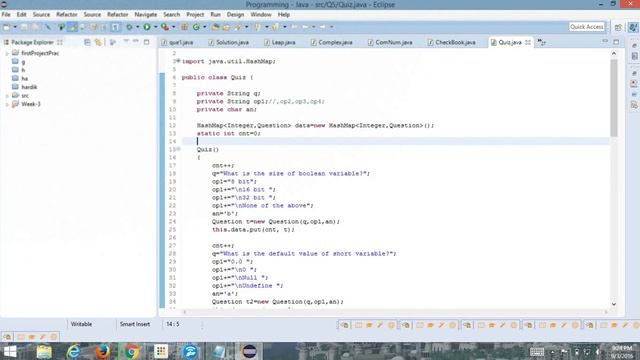Screen dimensions: 640x360
Task: Open the Run configurations dropdown arrow
Action: 155,27
